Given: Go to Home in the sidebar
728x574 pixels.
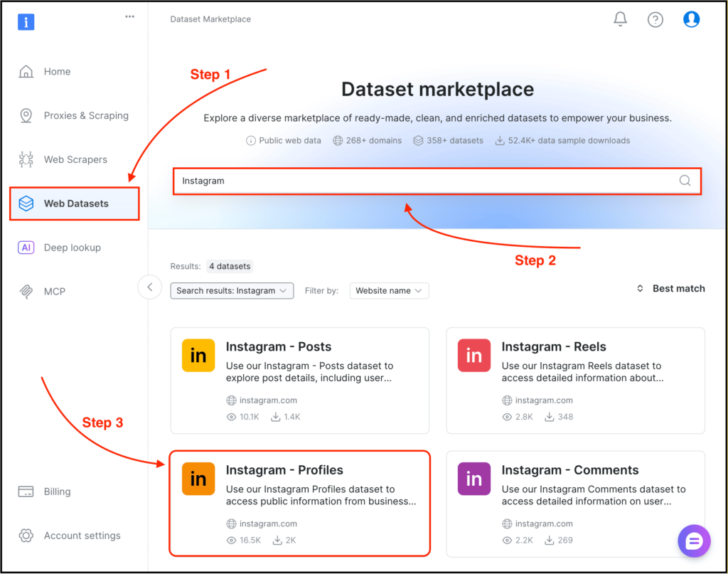Looking at the screenshot, I should click(x=57, y=72).
